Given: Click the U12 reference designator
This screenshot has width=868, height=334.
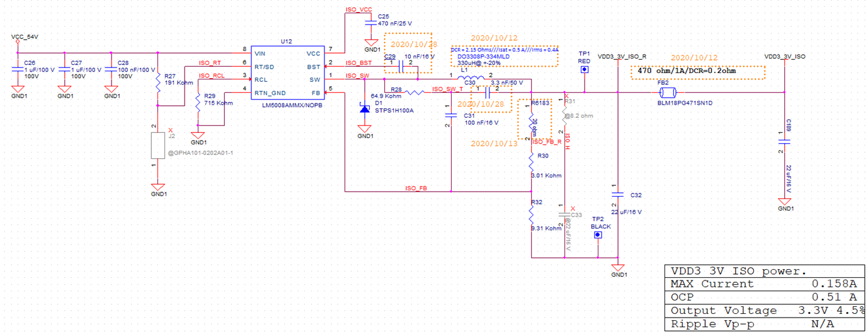Looking at the screenshot, I should [x=287, y=42].
